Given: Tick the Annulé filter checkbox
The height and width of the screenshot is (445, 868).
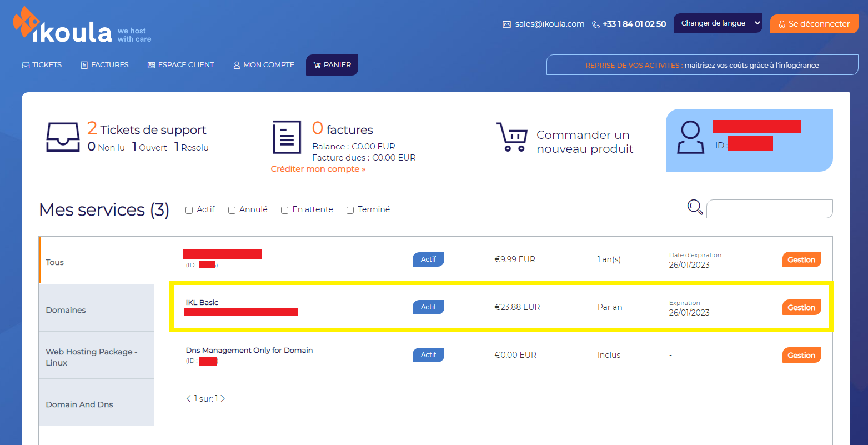Looking at the screenshot, I should 232,210.
